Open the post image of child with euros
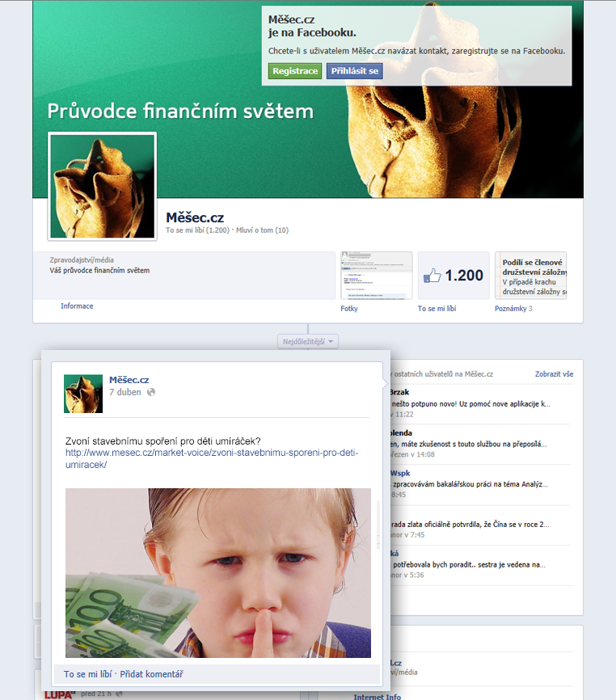This screenshot has width=616, height=700. pyautogui.click(x=217, y=573)
